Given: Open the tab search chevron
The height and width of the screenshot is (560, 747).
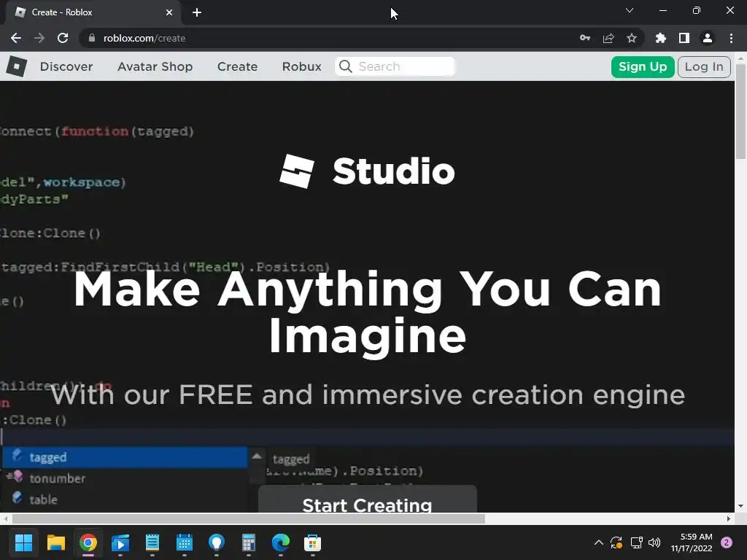Looking at the screenshot, I should coord(630,10).
